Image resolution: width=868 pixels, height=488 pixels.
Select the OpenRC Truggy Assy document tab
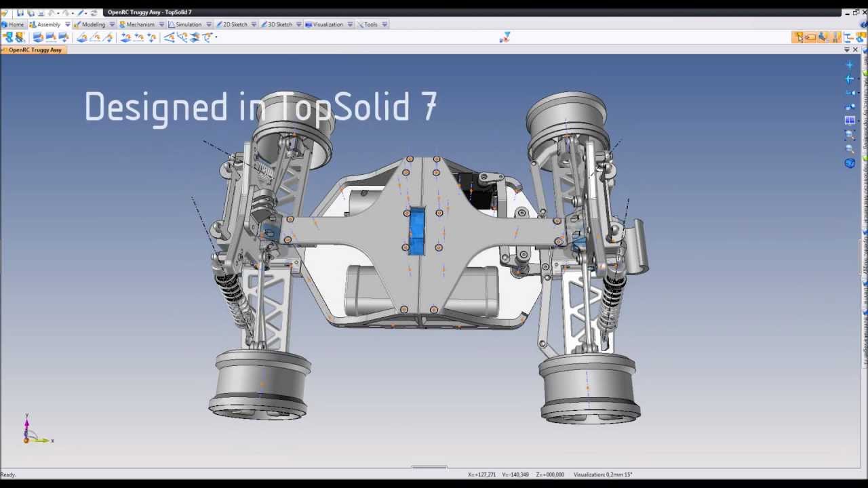[33, 50]
